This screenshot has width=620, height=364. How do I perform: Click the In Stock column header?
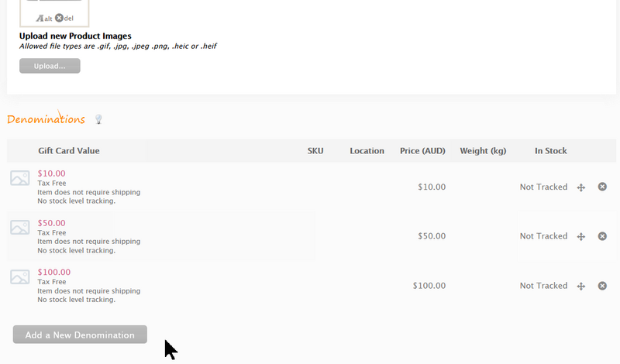point(550,151)
